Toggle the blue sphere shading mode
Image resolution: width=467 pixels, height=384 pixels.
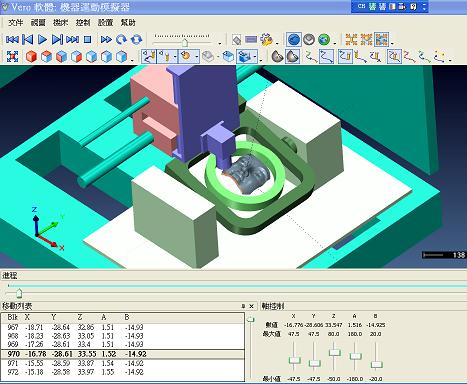pyautogui.click(x=293, y=40)
